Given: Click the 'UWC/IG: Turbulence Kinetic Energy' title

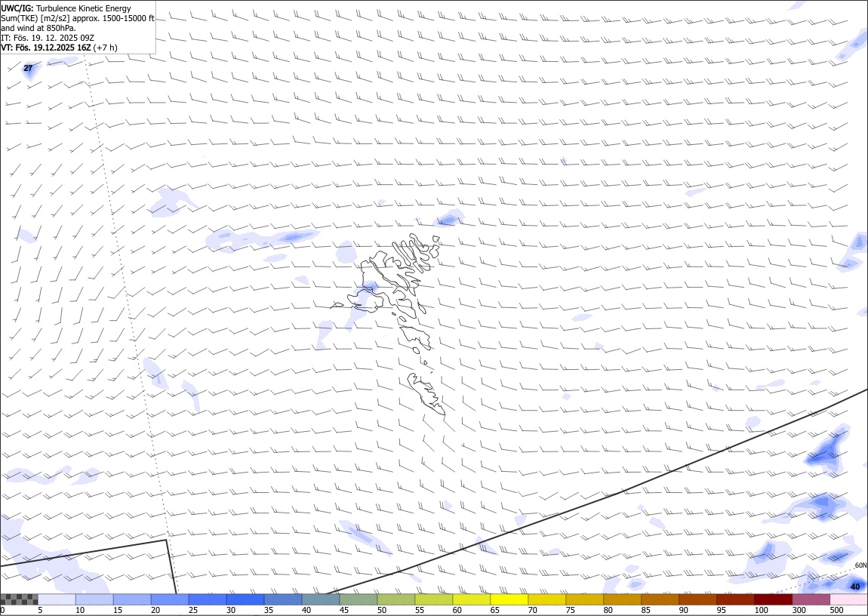Looking at the screenshot, I should 66,8.
